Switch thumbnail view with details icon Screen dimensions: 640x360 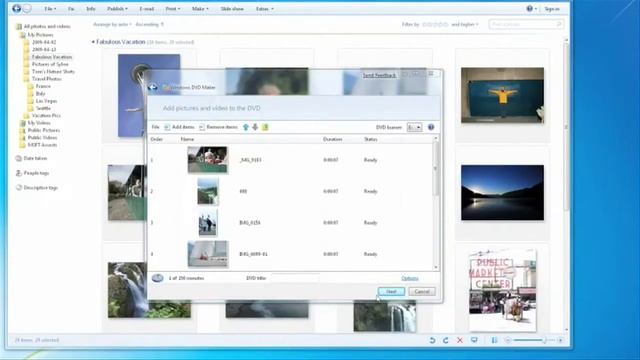pyautogui.click(x=494, y=340)
